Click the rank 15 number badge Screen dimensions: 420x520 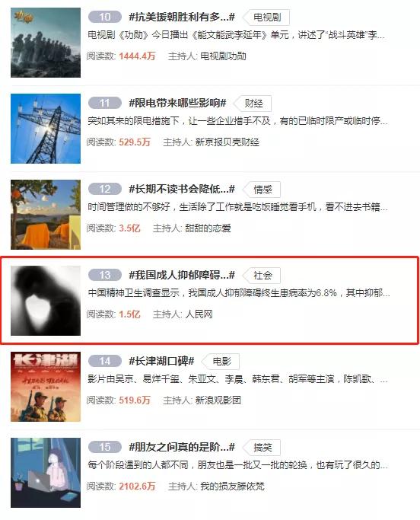105,447
